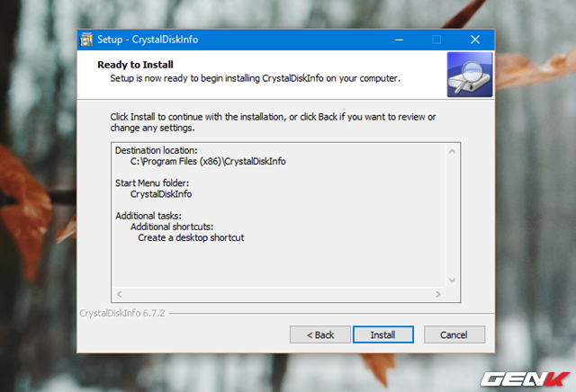Click the disabled maximize button
Image resolution: width=576 pixels, height=392 pixels.
click(436, 40)
